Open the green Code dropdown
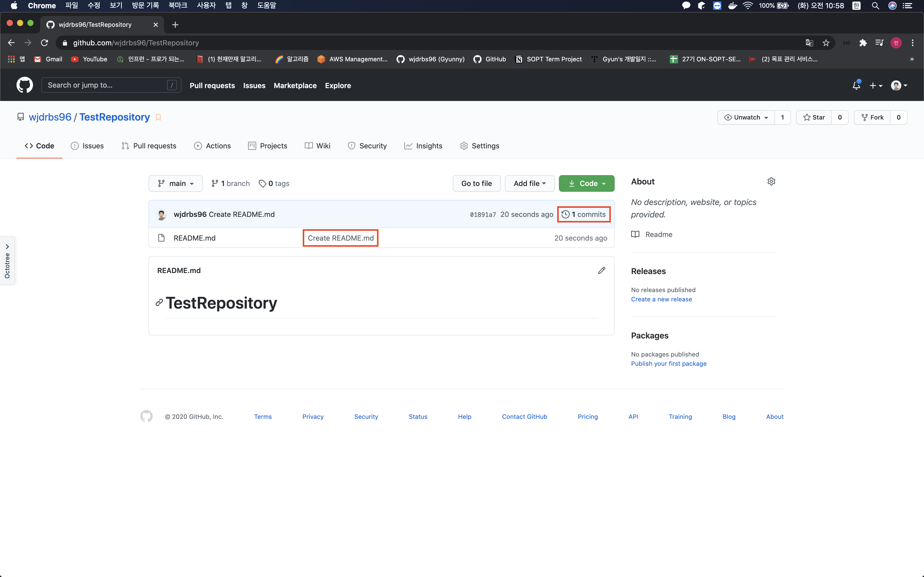 [587, 184]
